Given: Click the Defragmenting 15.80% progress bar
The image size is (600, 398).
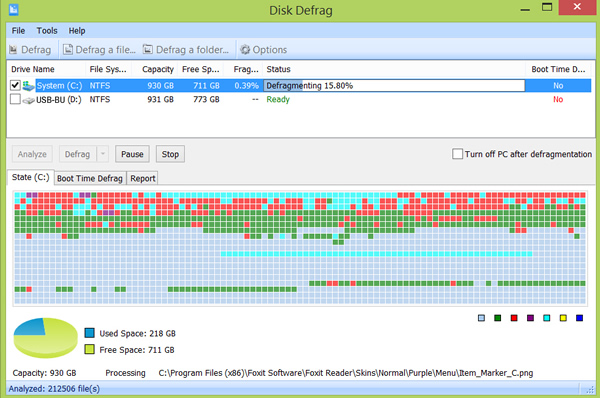Looking at the screenshot, I should pyautogui.click(x=394, y=86).
